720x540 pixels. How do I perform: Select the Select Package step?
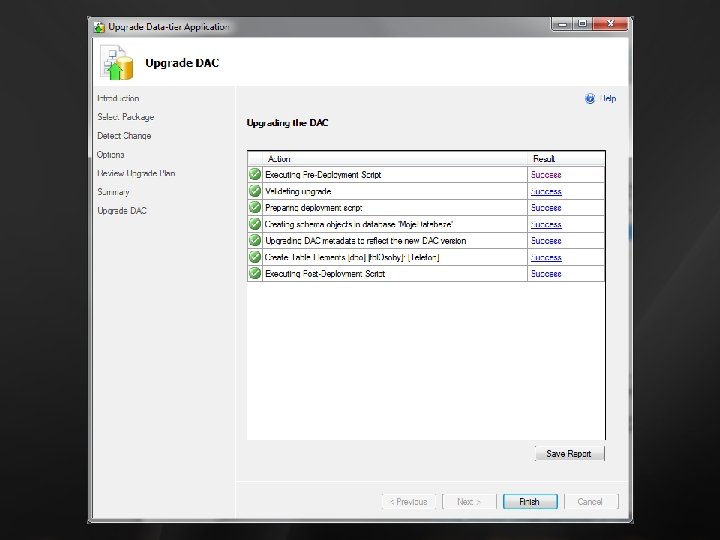click(125, 117)
